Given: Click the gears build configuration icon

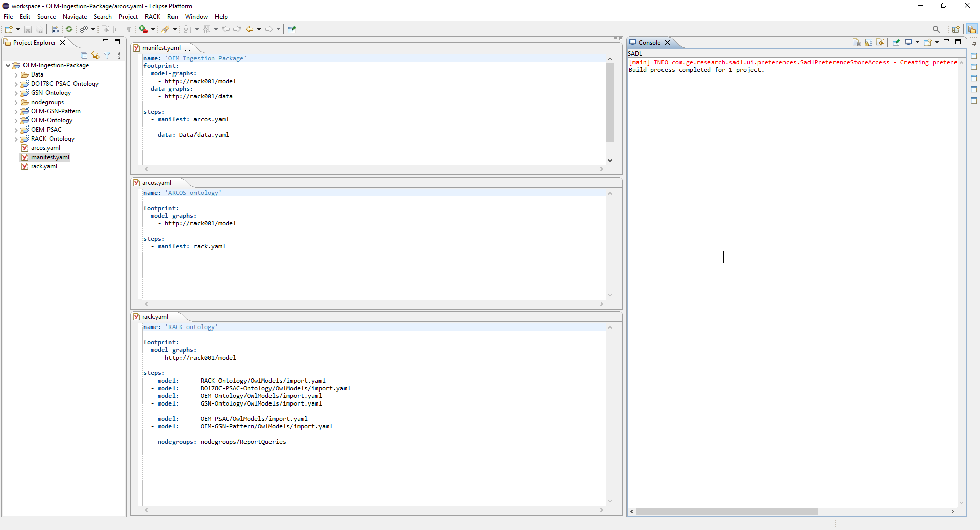Looking at the screenshot, I should tap(84, 29).
